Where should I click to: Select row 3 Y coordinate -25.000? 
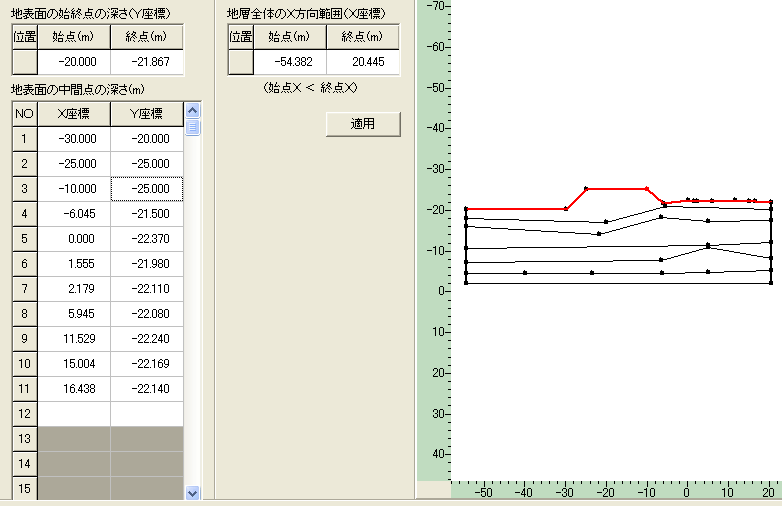pos(147,189)
